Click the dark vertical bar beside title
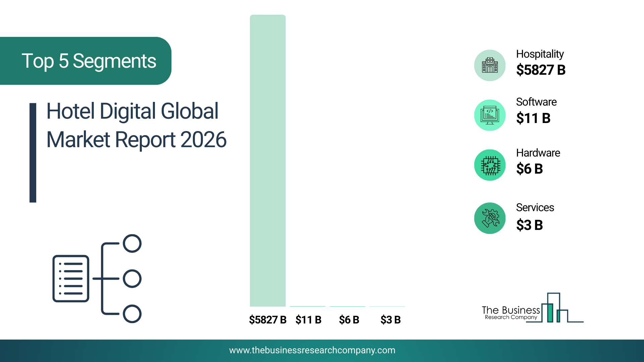 coord(33,153)
